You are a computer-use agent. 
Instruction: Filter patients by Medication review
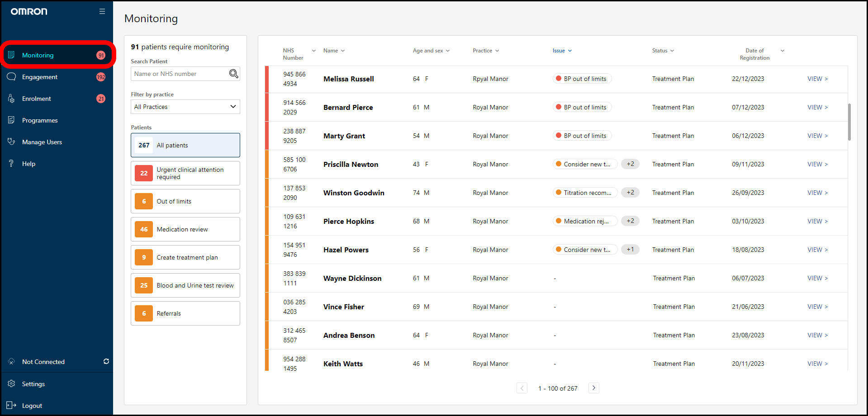185,229
